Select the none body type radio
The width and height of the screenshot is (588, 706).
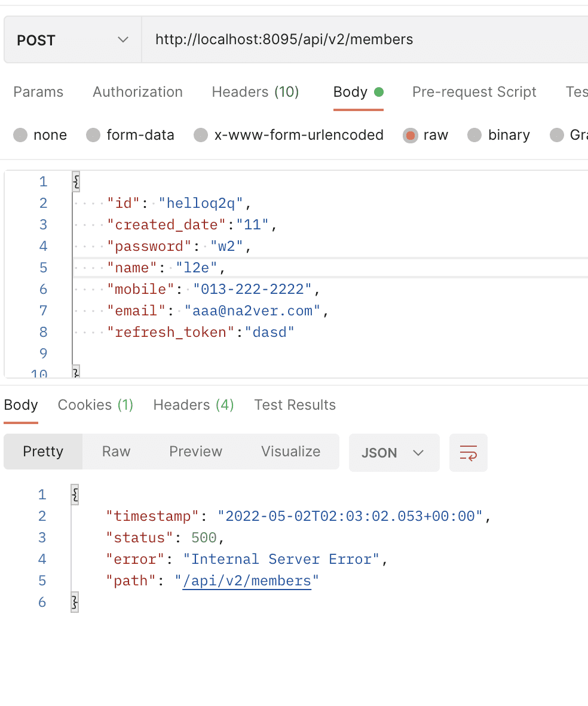point(21,135)
